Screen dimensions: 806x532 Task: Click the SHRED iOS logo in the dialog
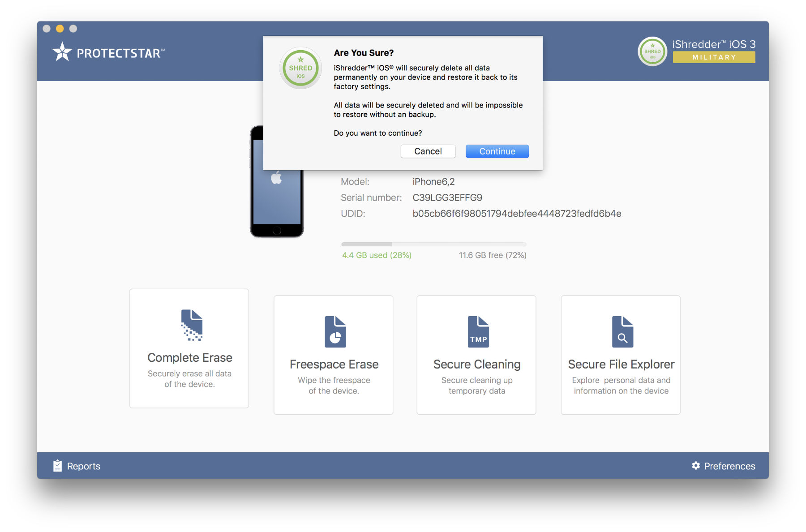pos(300,68)
